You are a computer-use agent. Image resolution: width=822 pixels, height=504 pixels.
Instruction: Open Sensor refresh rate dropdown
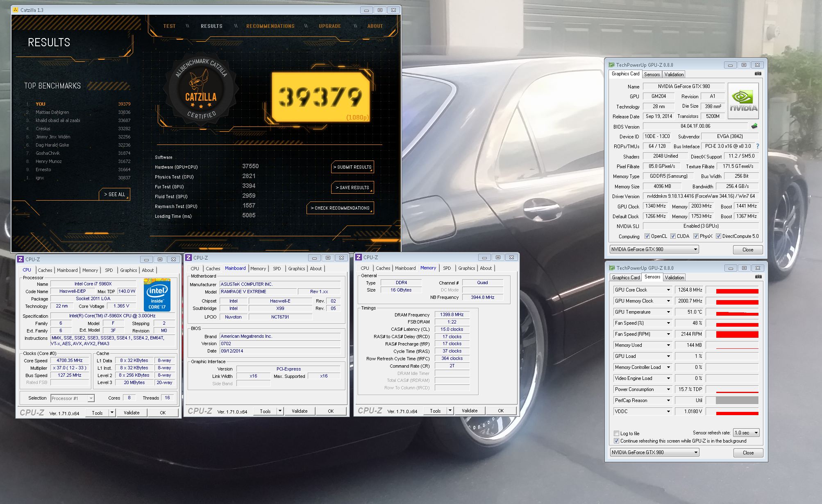746,433
